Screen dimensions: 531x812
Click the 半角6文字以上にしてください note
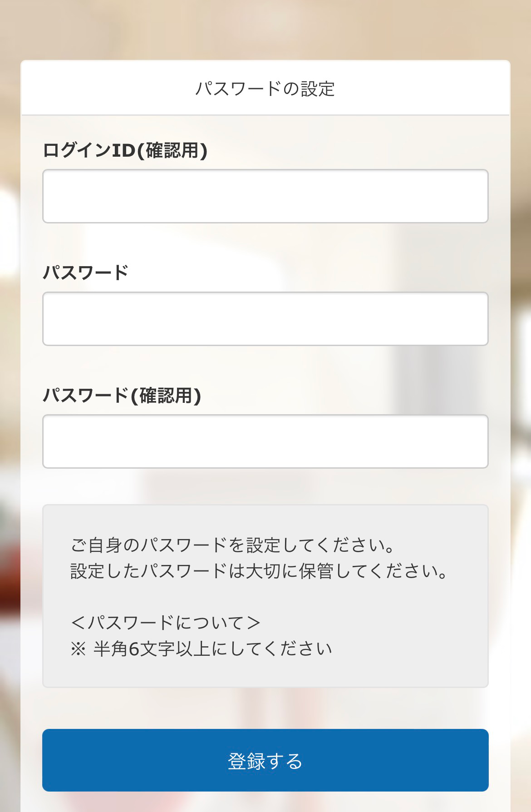212,649
